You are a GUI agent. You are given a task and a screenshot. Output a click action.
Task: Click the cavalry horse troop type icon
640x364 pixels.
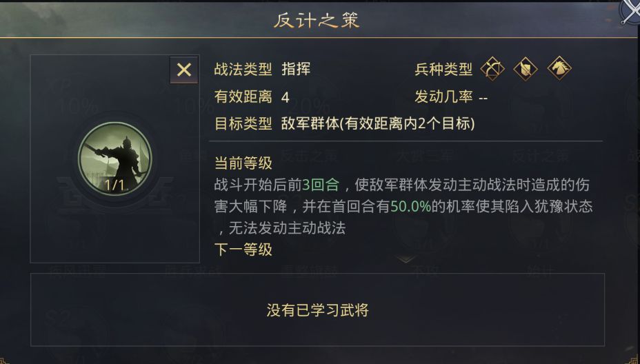[559, 68]
